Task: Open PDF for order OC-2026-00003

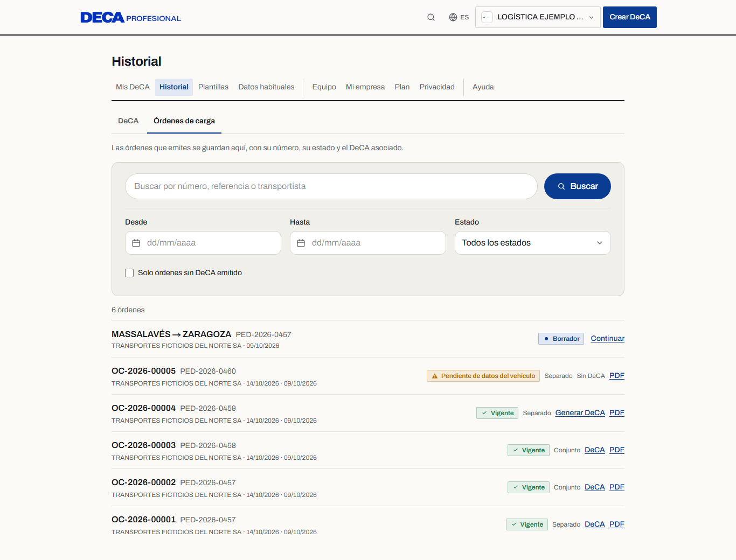Action: point(617,450)
